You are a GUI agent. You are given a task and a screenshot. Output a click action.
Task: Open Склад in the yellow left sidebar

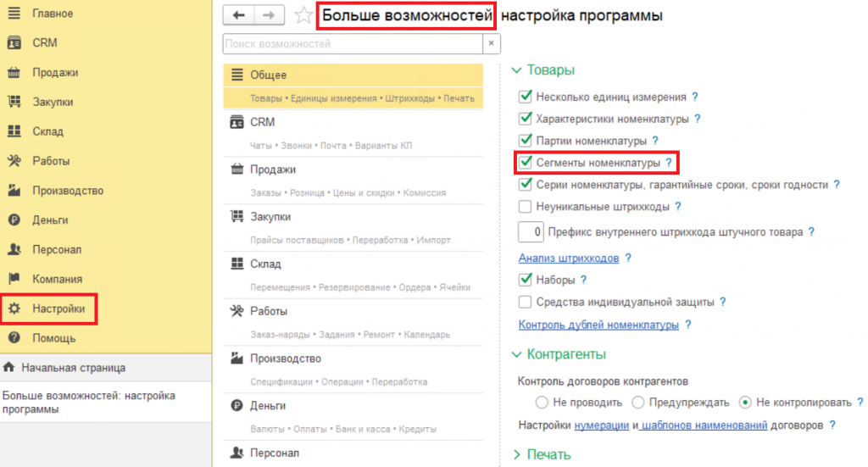click(36, 131)
